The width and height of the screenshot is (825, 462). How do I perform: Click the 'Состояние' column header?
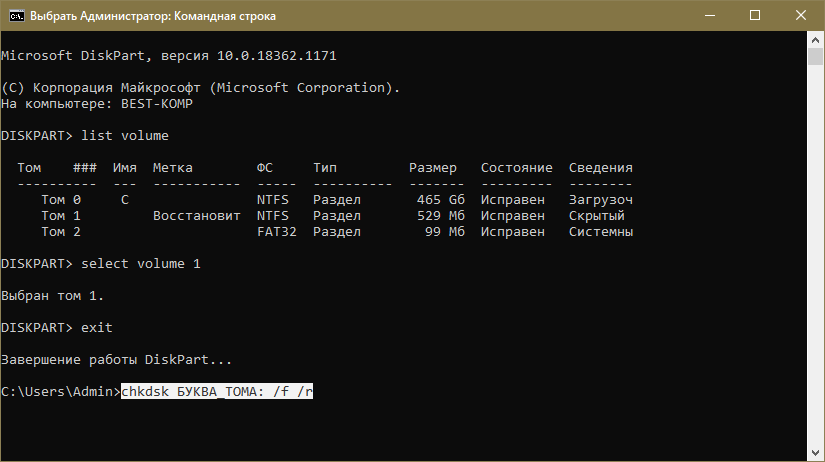coord(516,168)
